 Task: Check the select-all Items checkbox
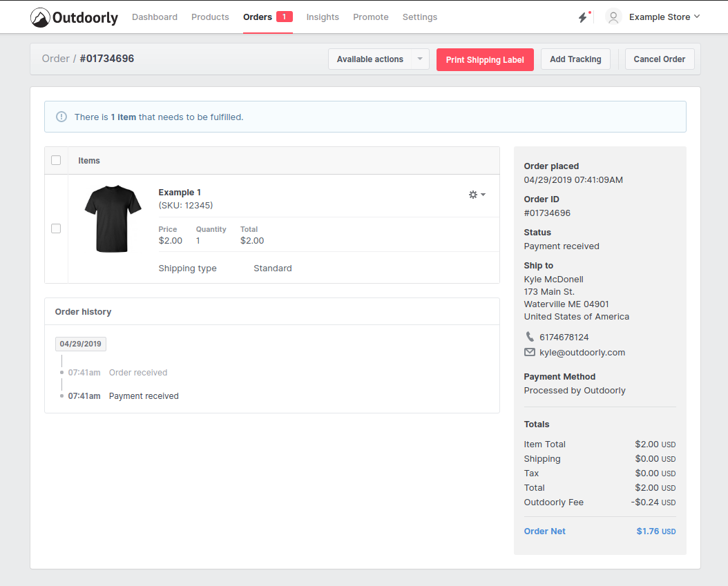[56, 160]
